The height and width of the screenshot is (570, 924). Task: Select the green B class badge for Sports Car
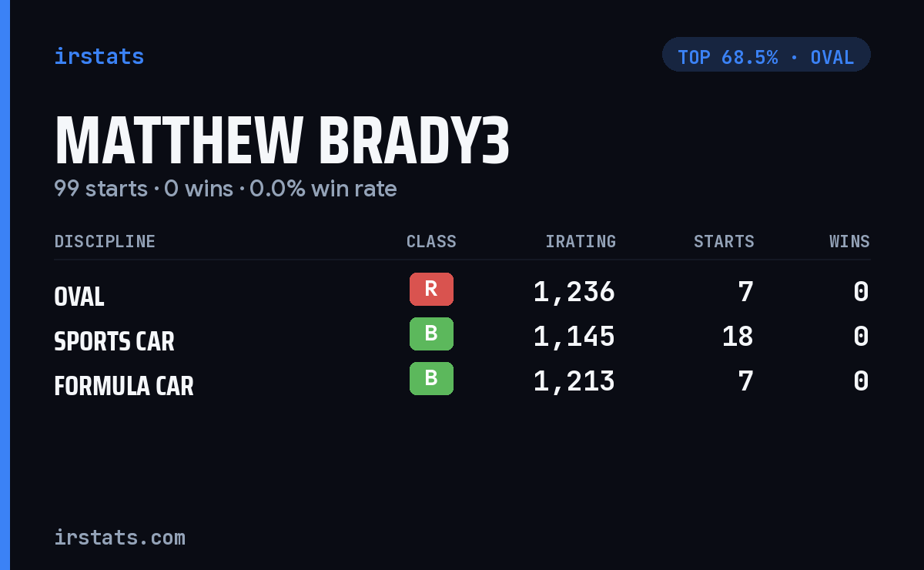click(431, 334)
